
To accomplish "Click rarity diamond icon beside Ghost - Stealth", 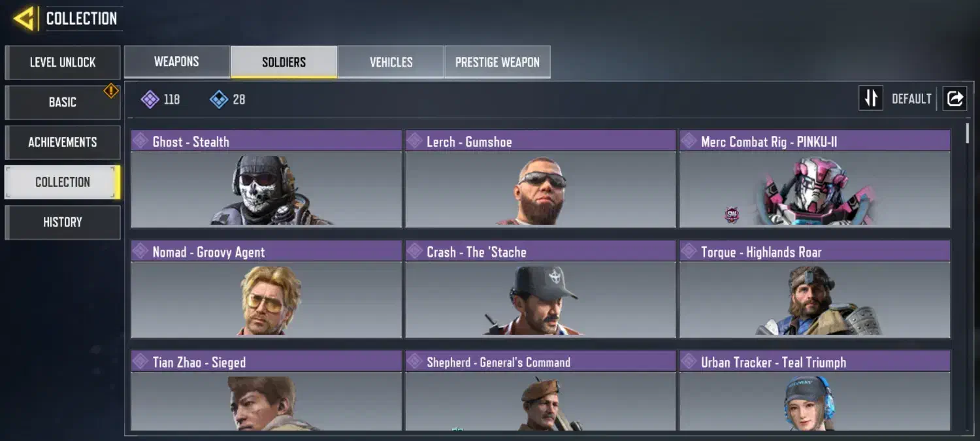I will coord(140,140).
